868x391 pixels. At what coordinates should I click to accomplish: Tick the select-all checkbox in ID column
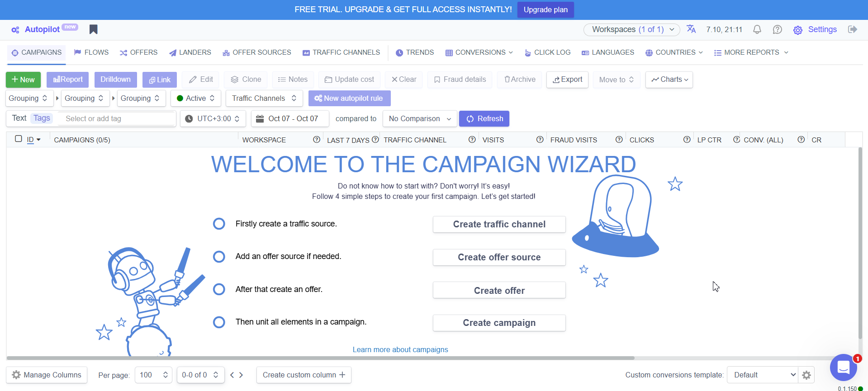[19, 139]
